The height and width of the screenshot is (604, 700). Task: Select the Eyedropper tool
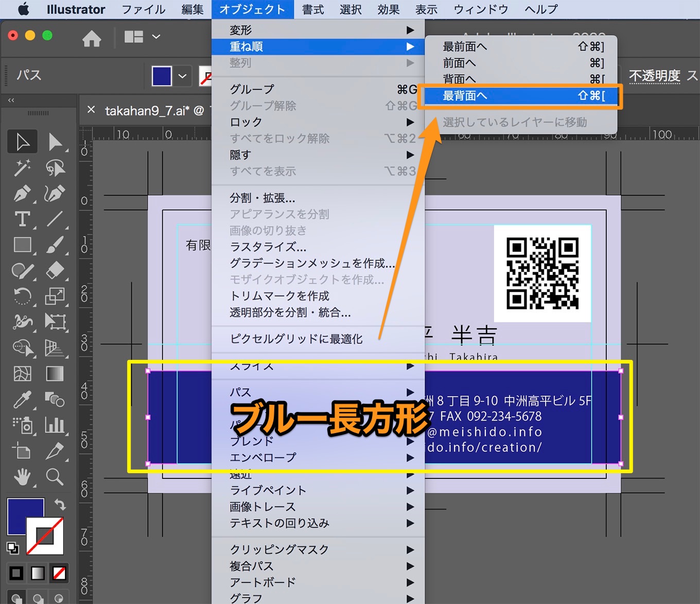tap(22, 399)
